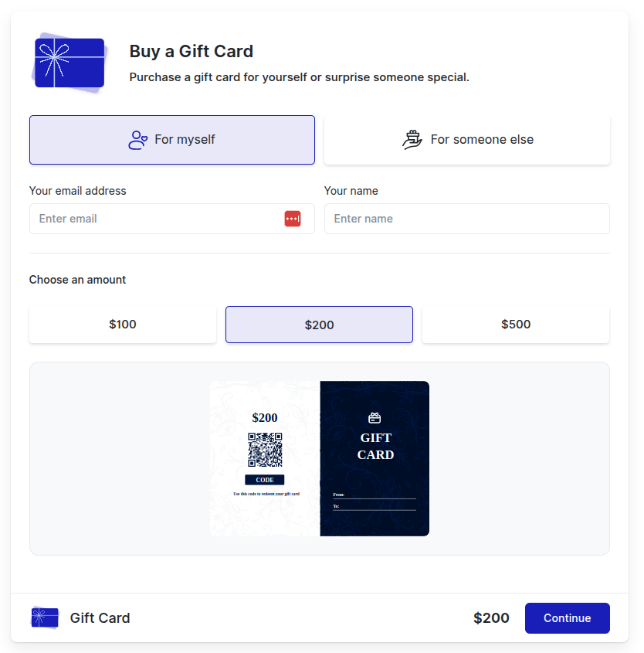Click the gift icon above GIFT CARD text
This screenshot has width=644, height=653.
pos(375,418)
